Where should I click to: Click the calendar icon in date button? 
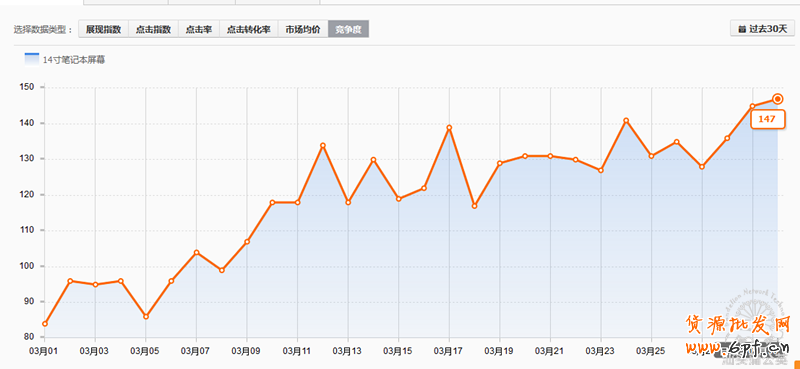[x=742, y=30]
